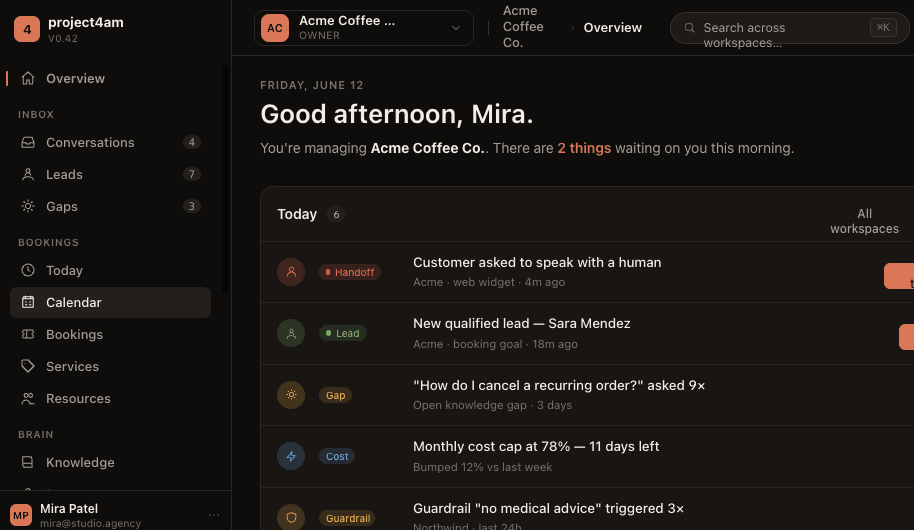Click the sidebar vertical scrollbar
The image size is (914, 530).
[225, 180]
